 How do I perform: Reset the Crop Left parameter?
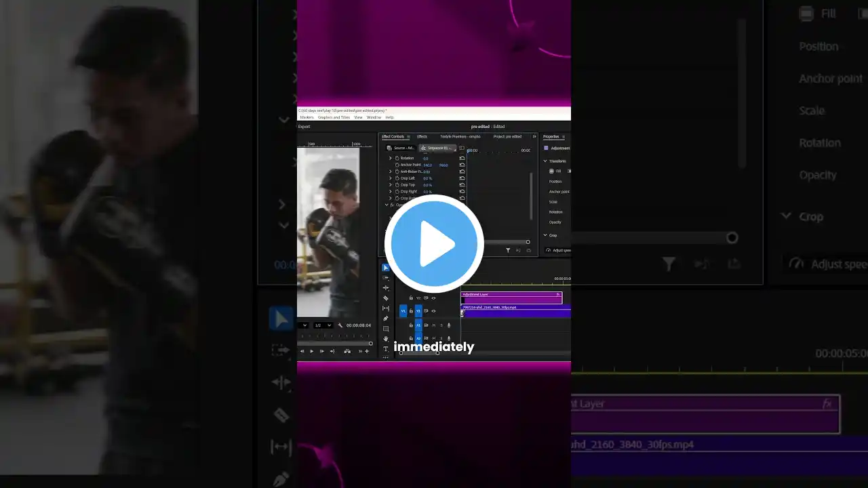coord(462,178)
